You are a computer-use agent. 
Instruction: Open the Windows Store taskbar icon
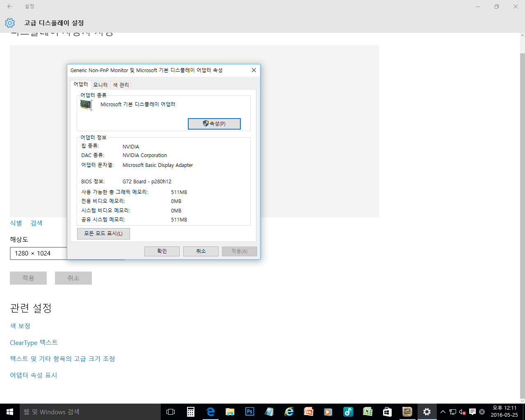[x=387, y=412]
